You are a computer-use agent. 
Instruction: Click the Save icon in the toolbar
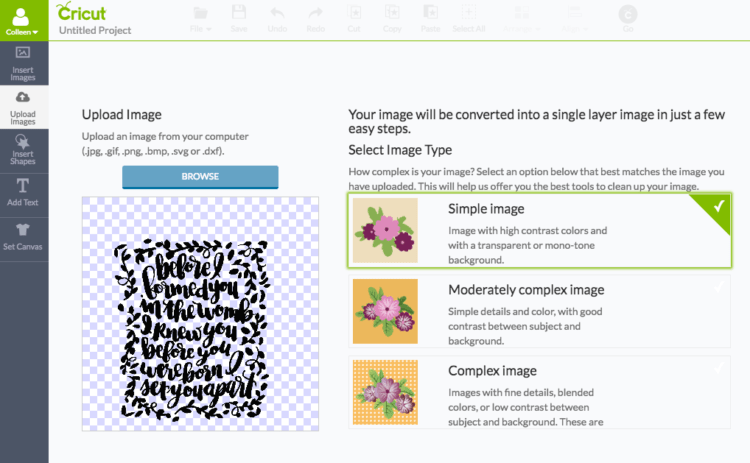coord(239,19)
